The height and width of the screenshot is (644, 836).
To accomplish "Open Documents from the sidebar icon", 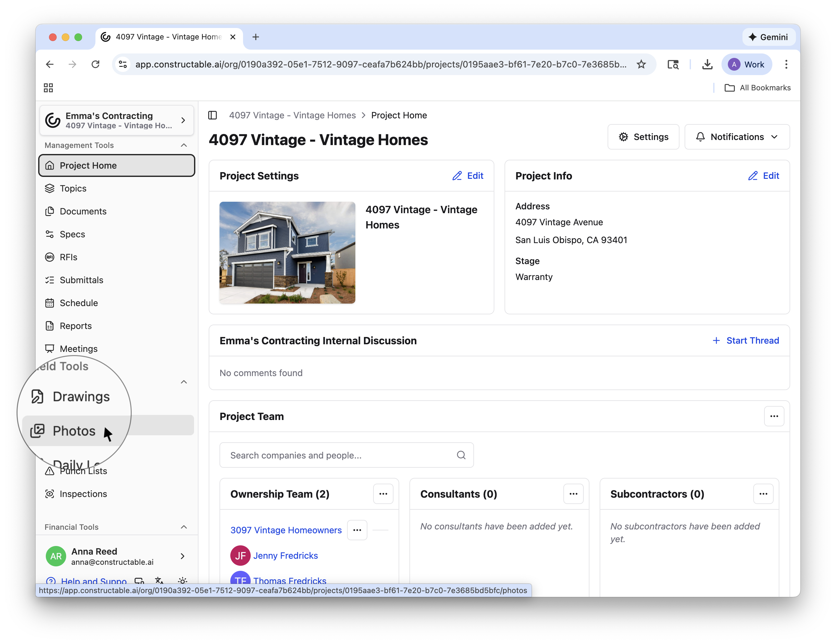I will click(x=49, y=211).
